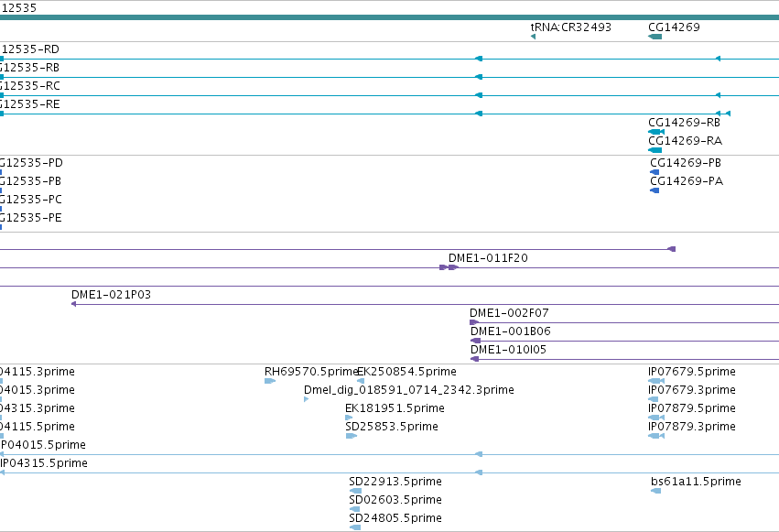Select the IP07679.5prime EST label
This screenshot has height=532, width=779.
pyautogui.click(x=692, y=372)
